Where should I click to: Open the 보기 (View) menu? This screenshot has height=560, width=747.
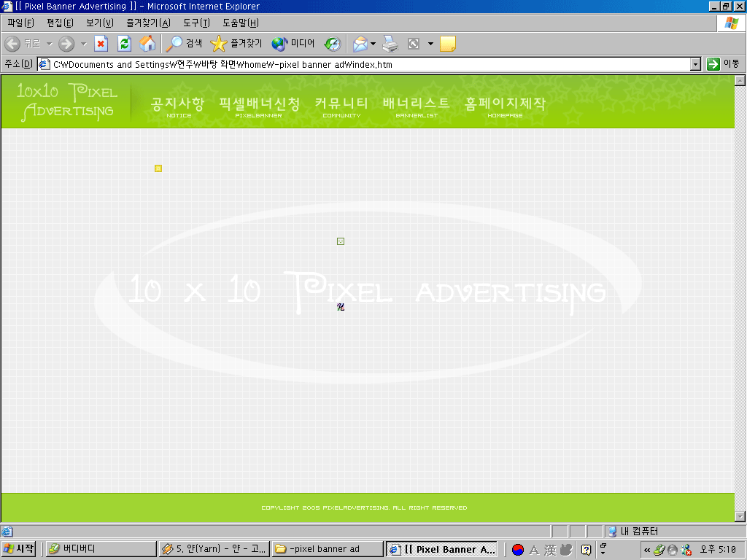click(x=100, y=23)
